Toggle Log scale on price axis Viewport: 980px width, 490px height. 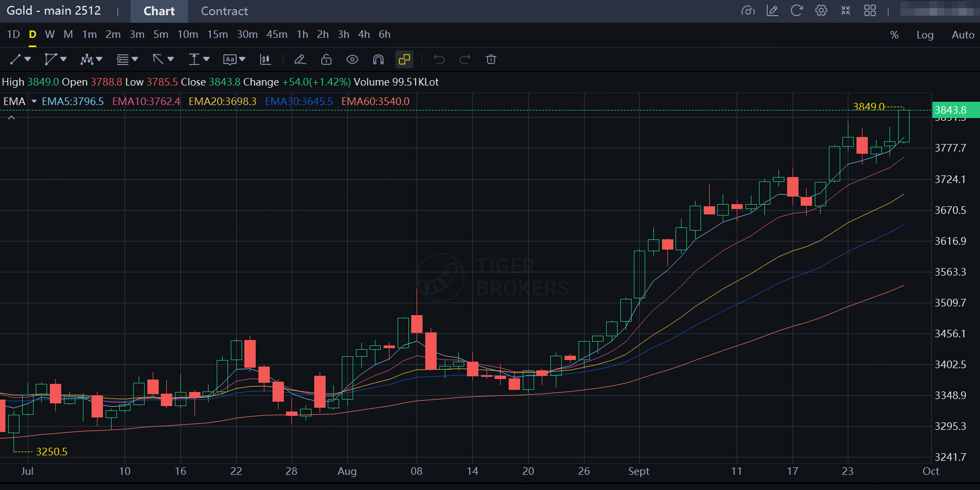point(925,35)
